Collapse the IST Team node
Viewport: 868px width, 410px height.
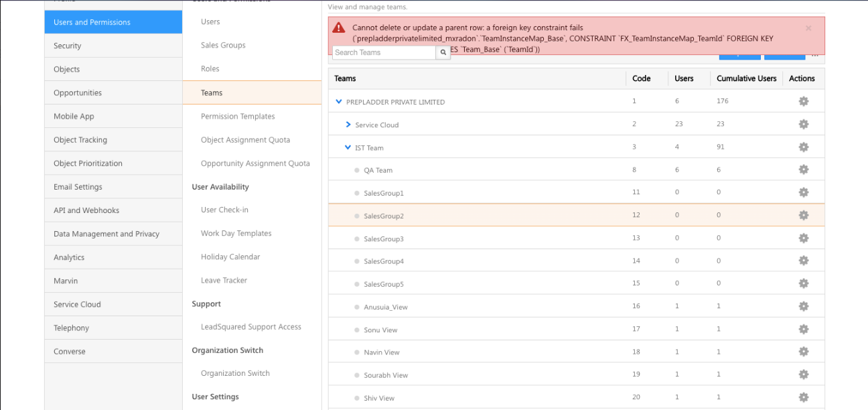coord(348,147)
